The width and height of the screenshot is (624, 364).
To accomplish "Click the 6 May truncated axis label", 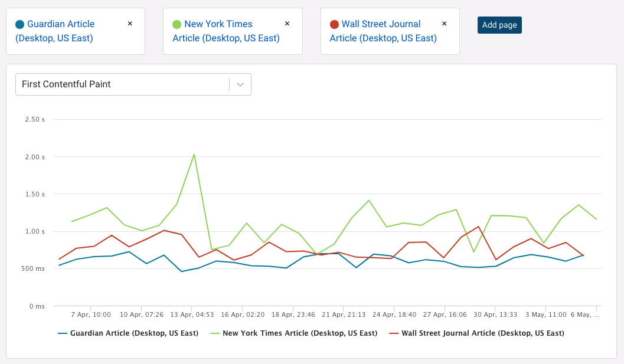I will 585,314.
